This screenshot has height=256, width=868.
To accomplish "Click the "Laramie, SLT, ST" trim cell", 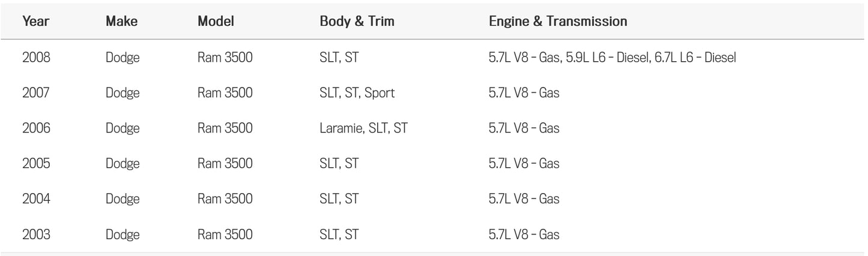I will pos(363,128).
